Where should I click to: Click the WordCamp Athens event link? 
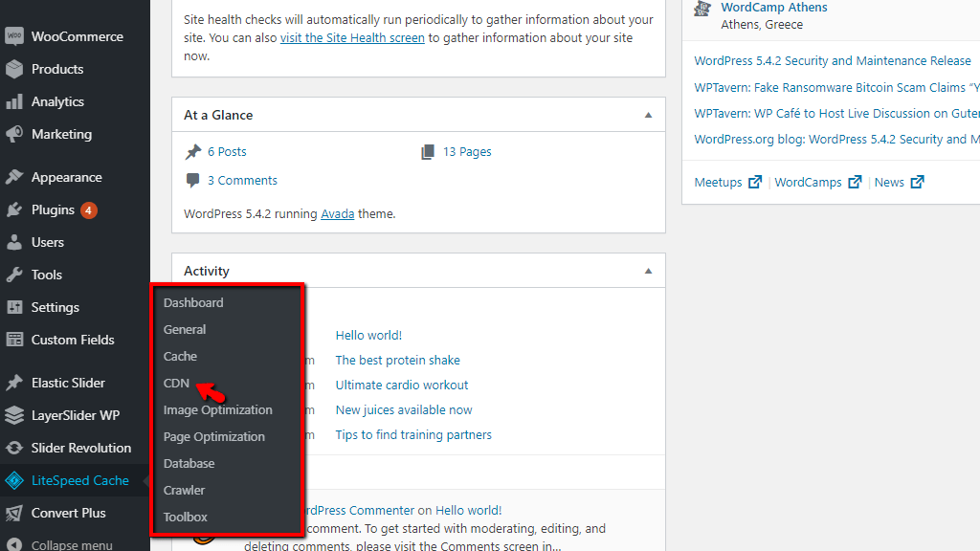[774, 8]
